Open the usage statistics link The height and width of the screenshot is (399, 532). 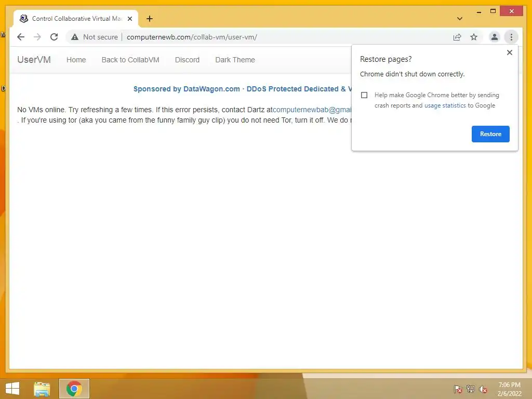pos(445,105)
